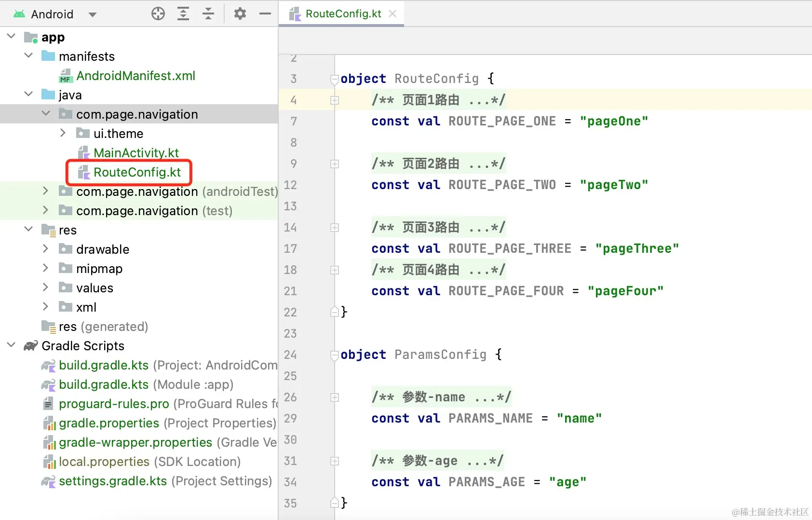Click the gradle.properties file icon

(x=49, y=423)
